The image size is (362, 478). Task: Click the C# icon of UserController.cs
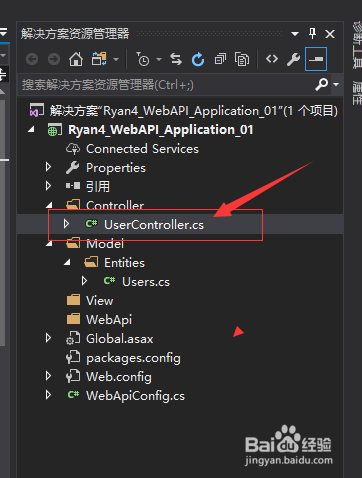click(91, 223)
